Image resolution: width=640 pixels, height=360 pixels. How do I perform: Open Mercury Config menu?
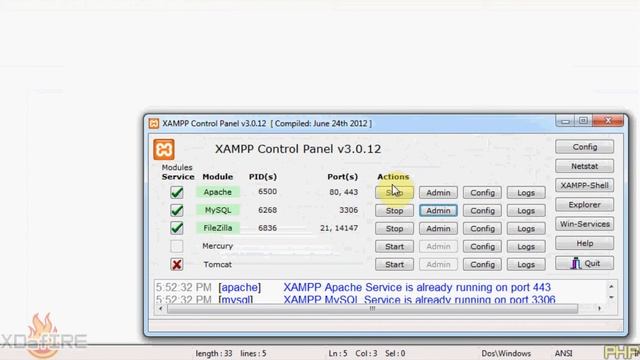482,247
